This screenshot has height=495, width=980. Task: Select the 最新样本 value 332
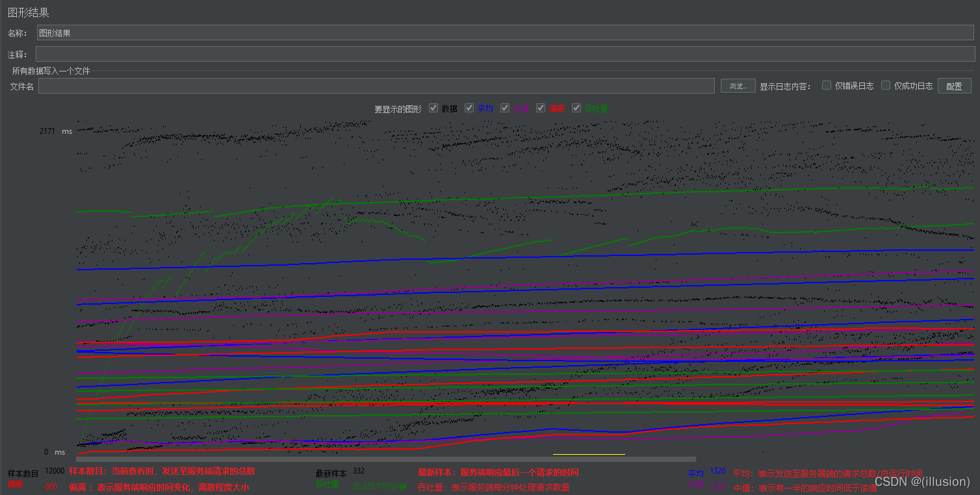pyautogui.click(x=359, y=471)
